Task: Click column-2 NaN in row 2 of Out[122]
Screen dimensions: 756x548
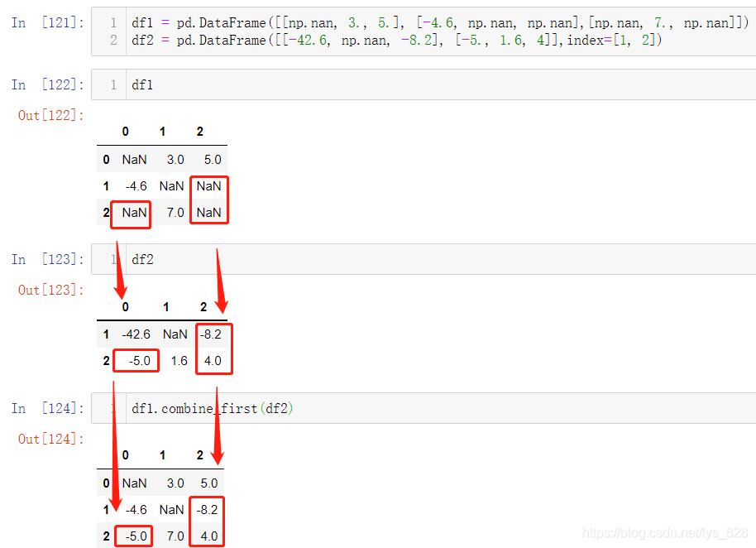Action: coord(208,213)
